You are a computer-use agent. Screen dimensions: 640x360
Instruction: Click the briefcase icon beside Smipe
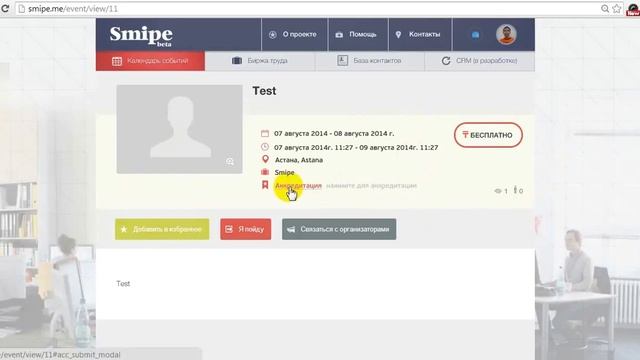[265, 172]
